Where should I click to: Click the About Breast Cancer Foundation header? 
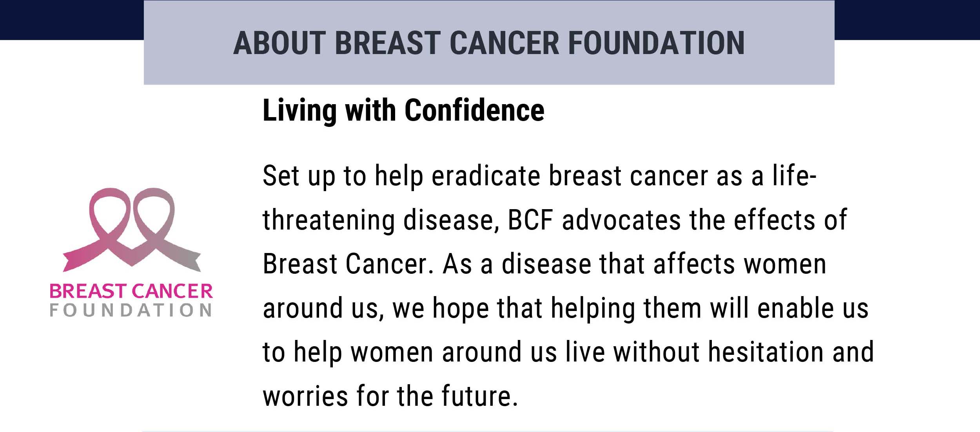489,43
